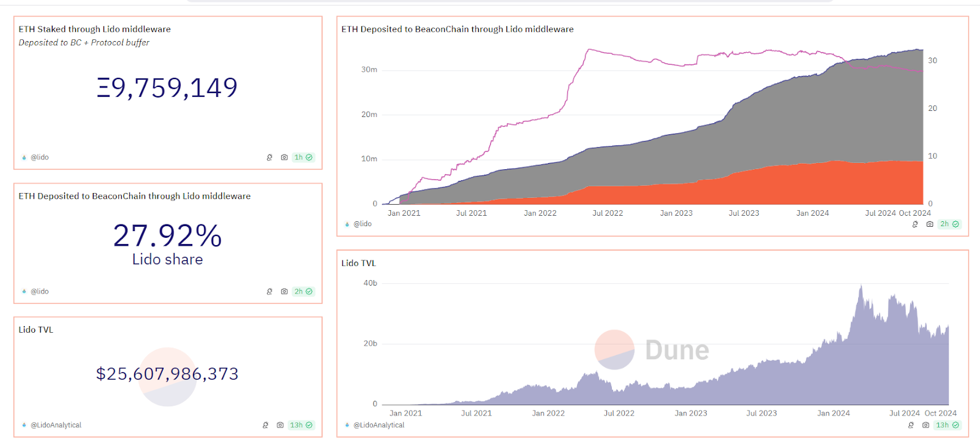Screen dimensions: 980x448
Task: Click 'Oct 2024' x-axis label in BeaconChain chart
Action: 914,213
